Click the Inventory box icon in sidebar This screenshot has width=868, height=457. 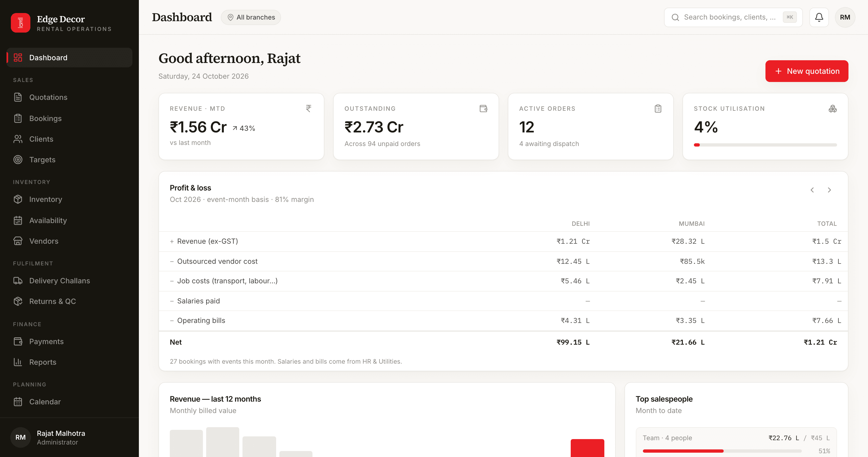click(x=18, y=199)
